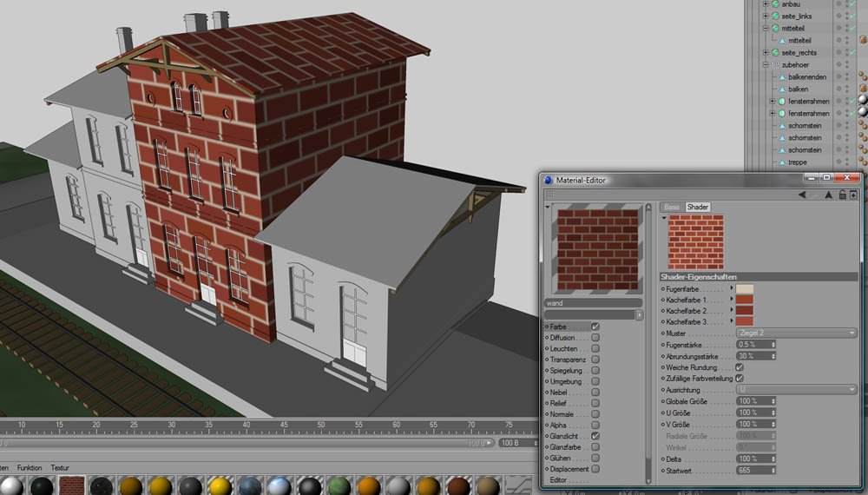Viewport: 868px width, 495px height.
Task: Click the zubehoer null object icon
Action: coord(775,65)
